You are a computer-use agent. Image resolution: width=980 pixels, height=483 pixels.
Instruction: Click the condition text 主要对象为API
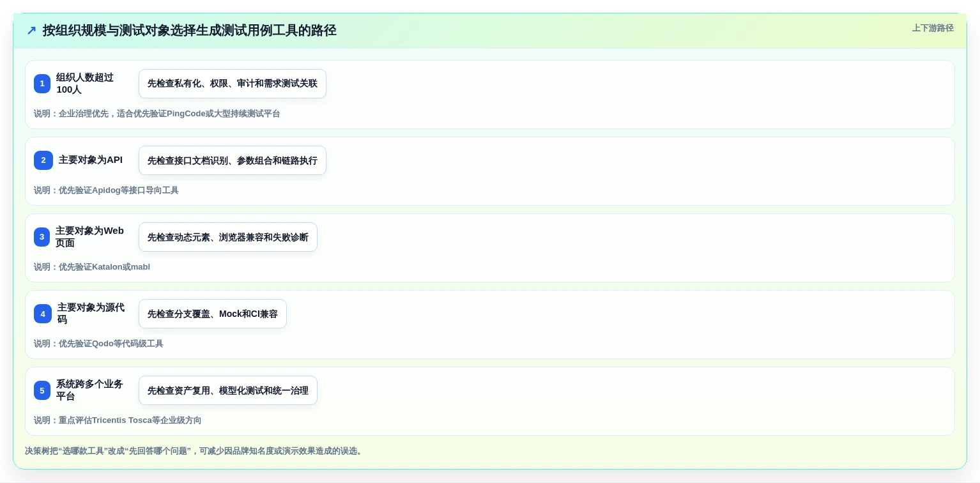91,160
